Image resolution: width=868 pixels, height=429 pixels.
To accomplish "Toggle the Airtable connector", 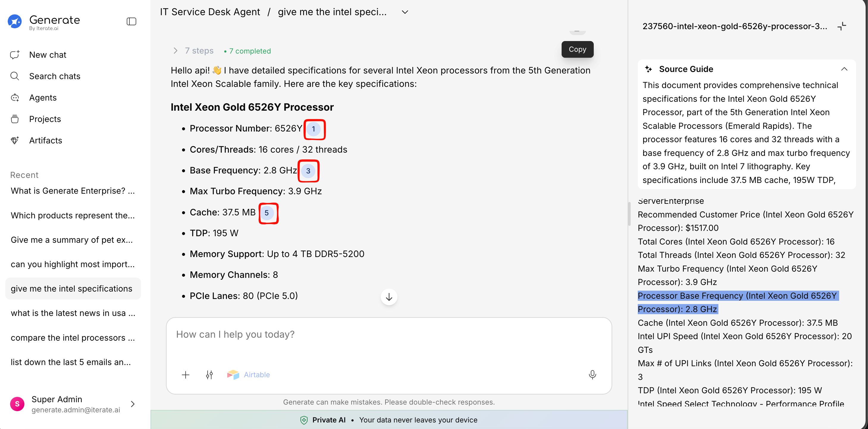I will coord(248,375).
